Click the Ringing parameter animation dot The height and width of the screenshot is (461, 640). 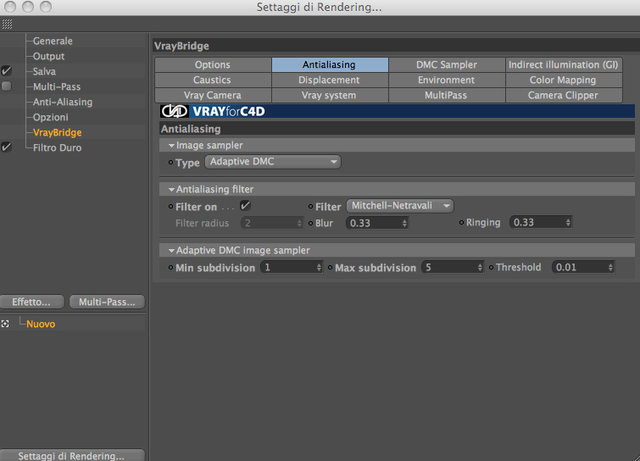click(462, 223)
